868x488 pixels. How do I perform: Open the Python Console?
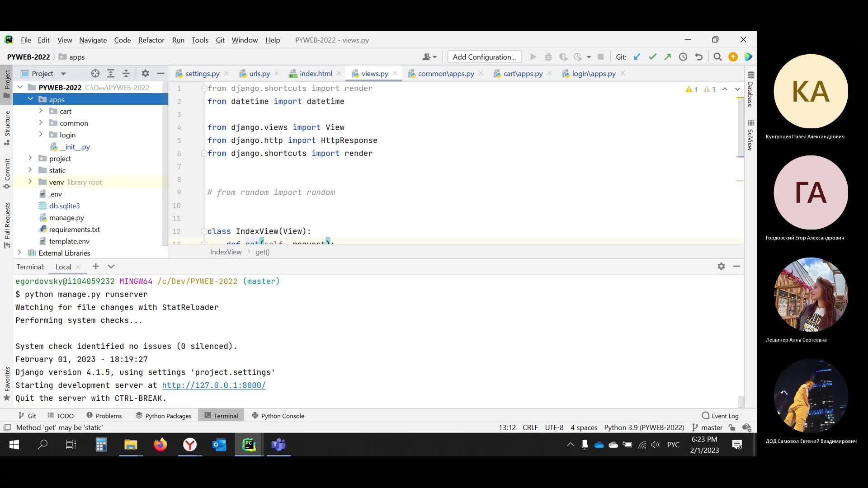pos(278,416)
